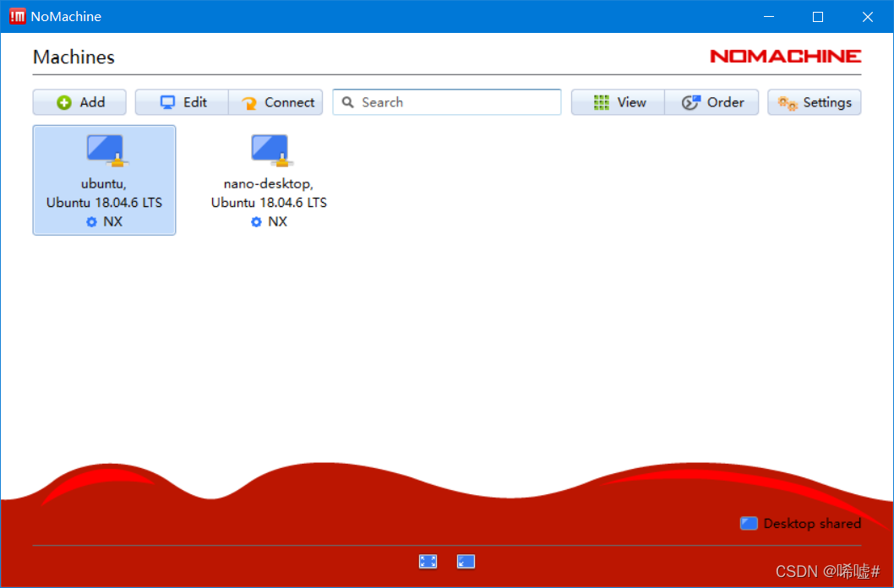Click the "ubuntu, Ubuntu 18.04.6 LTS" label
Image resolution: width=894 pixels, height=588 pixels.
[104, 193]
